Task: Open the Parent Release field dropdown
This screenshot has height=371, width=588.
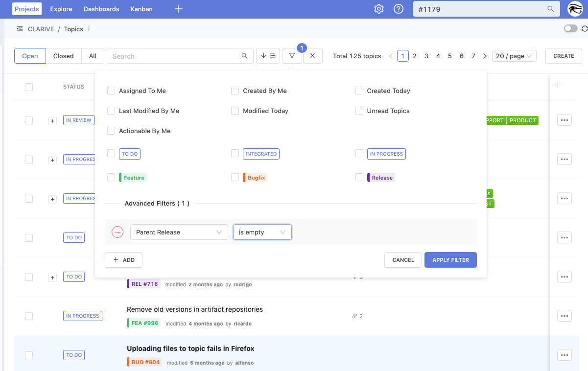Action: click(x=179, y=232)
